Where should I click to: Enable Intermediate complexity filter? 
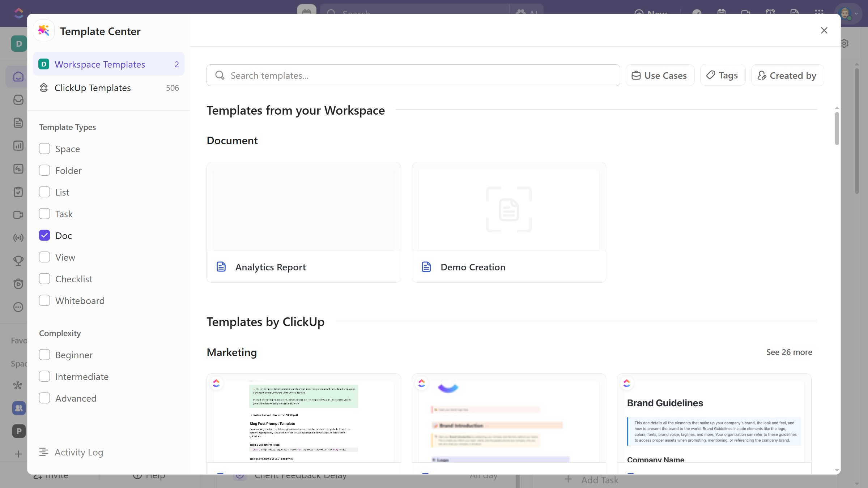44,376
